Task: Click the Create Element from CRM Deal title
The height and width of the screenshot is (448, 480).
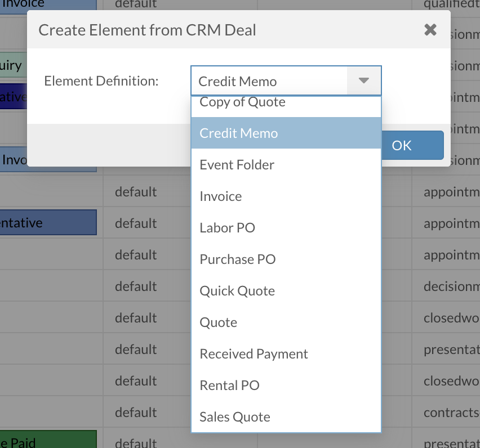Action: pyautogui.click(x=147, y=30)
